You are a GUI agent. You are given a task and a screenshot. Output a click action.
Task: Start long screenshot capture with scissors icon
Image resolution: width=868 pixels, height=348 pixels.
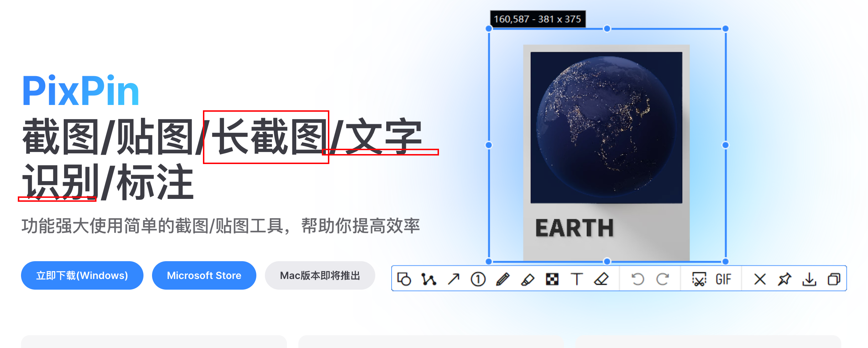click(x=699, y=279)
